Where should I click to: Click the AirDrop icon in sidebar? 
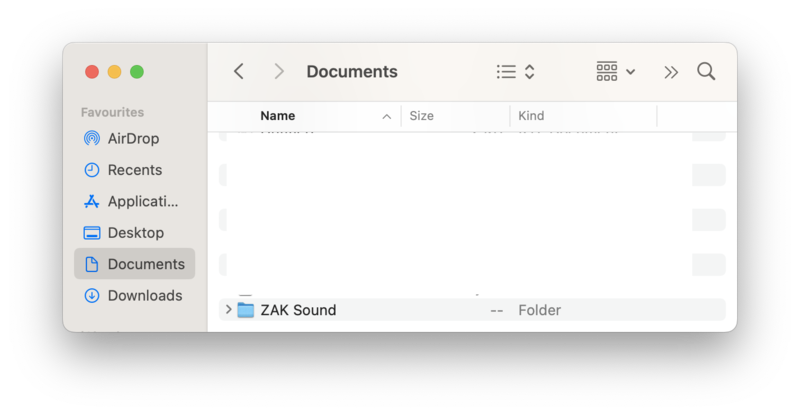tap(92, 138)
